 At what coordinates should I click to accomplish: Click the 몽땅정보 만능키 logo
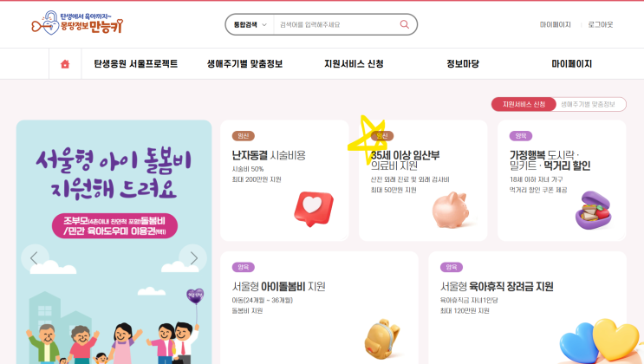click(x=77, y=23)
